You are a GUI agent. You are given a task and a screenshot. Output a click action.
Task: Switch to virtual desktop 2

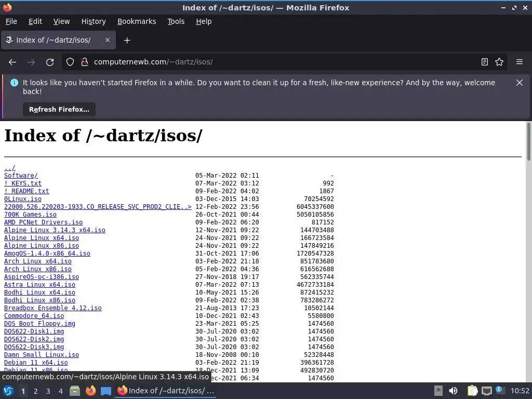pyautogui.click(x=36, y=391)
